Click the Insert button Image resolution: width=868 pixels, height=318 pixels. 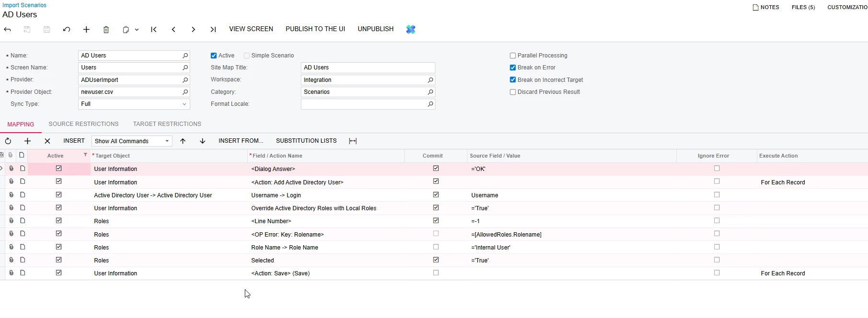pos(74,141)
